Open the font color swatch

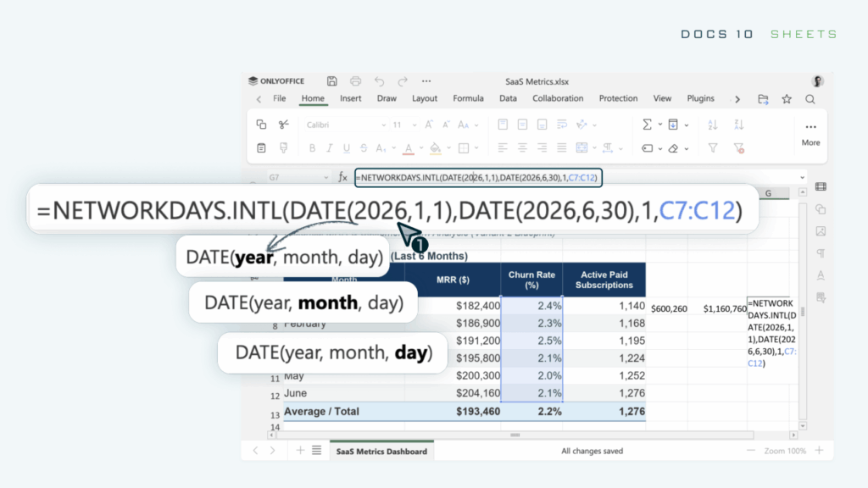click(x=409, y=148)
